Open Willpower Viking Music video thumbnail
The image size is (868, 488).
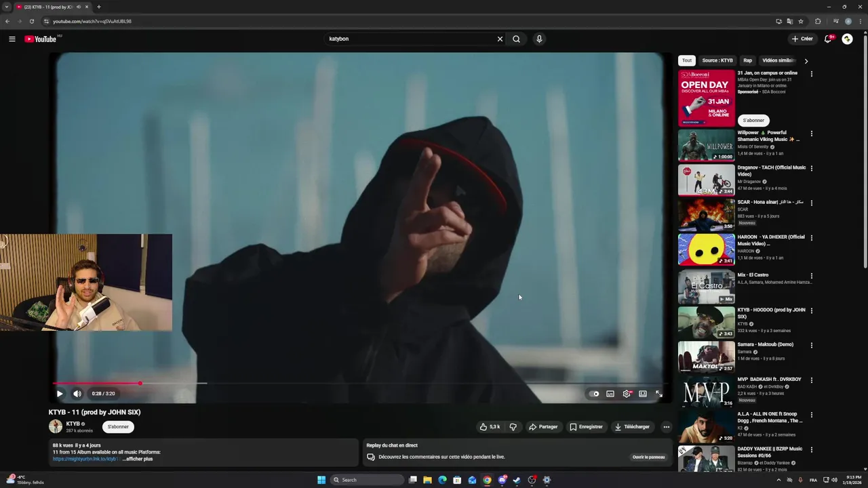(x=706, y=145)
